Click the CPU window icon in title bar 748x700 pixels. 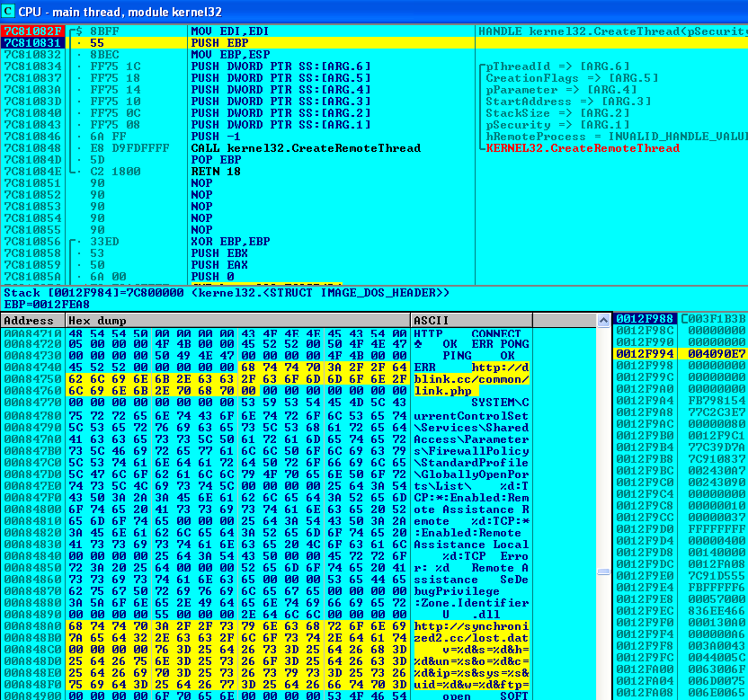(x=9, y=10)
